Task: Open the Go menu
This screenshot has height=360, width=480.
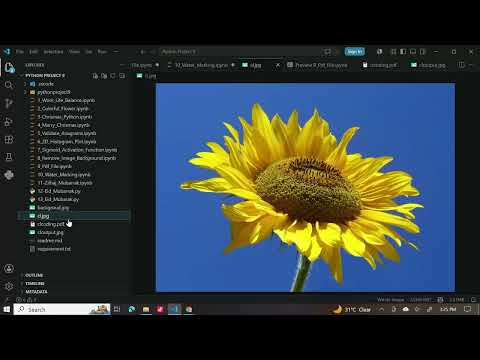Action: [89, 52]
